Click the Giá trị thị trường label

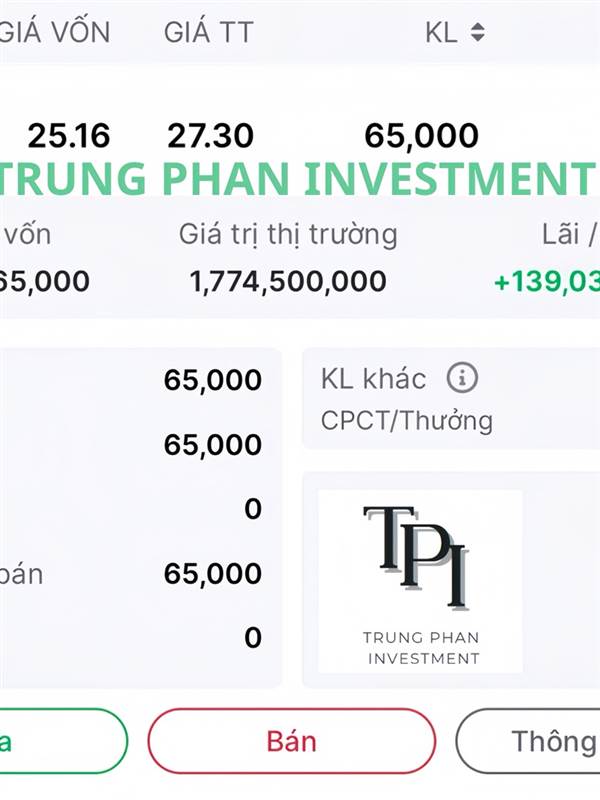[288, 235]
